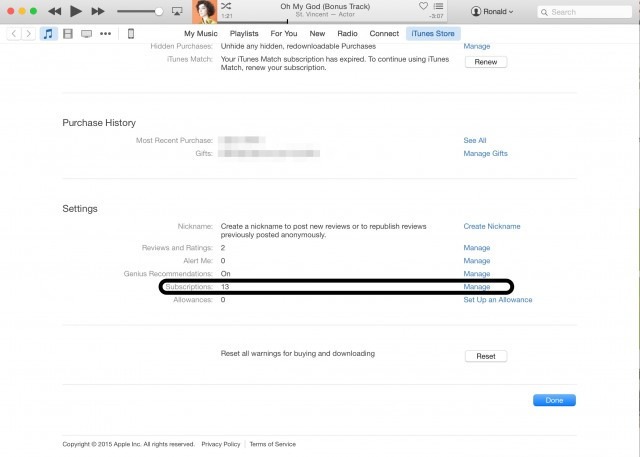Open the For You tab

(284, 33)
